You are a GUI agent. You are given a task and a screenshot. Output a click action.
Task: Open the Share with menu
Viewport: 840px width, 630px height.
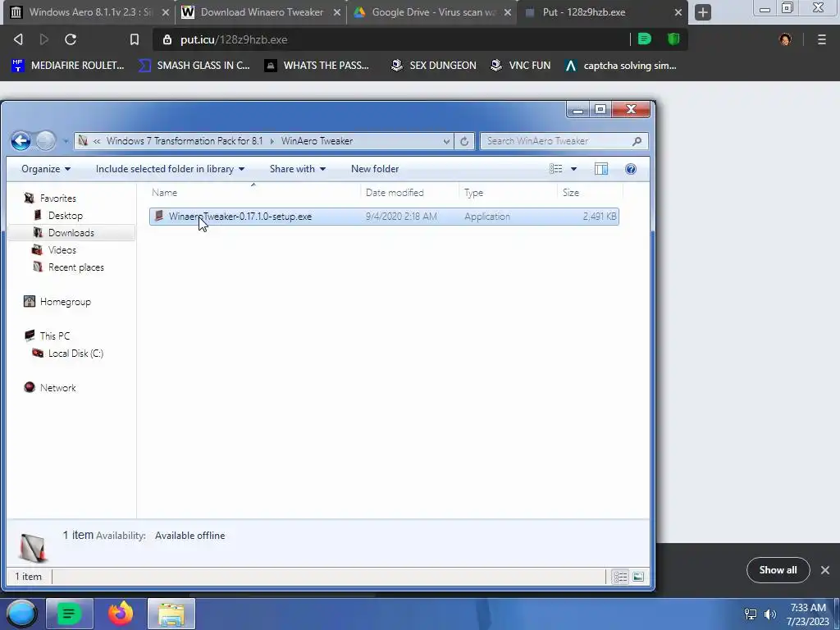pos(297,169)
